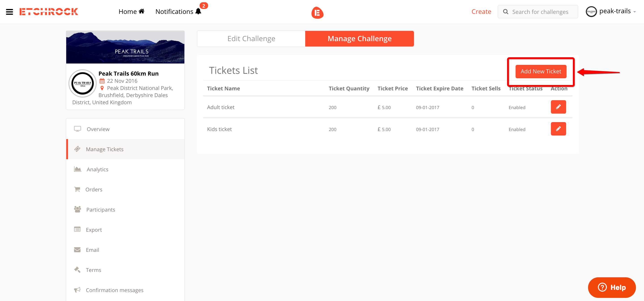The width and height of the screenshot is (644, 301).
Task: Click the Peak Trails banner image
Action: 125,47
